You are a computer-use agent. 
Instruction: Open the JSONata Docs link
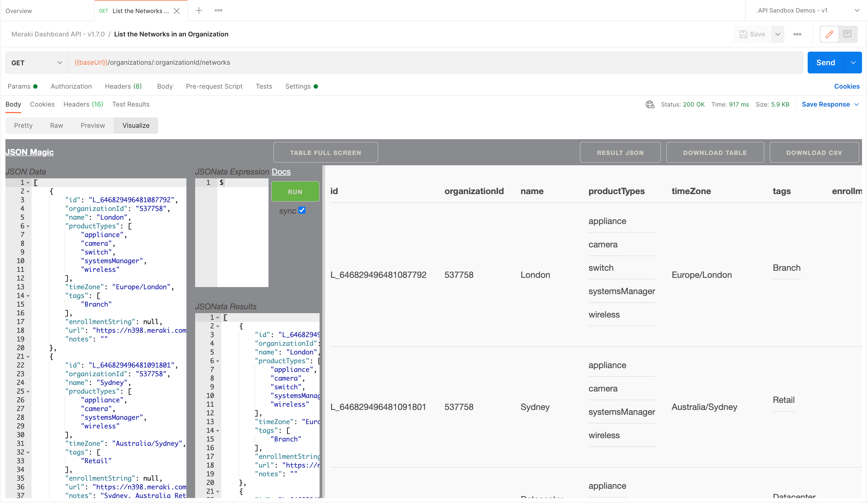click(x=281, y=172)
